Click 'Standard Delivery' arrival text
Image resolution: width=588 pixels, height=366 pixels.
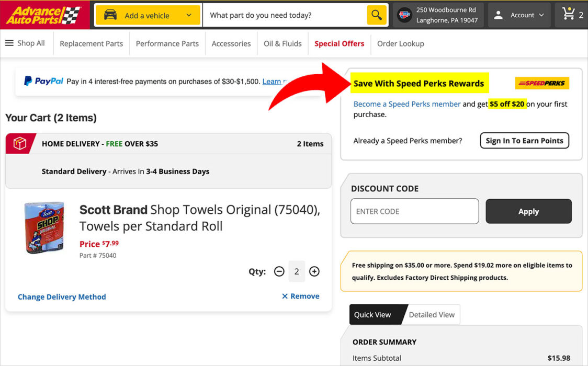click(x=126, y=171)
